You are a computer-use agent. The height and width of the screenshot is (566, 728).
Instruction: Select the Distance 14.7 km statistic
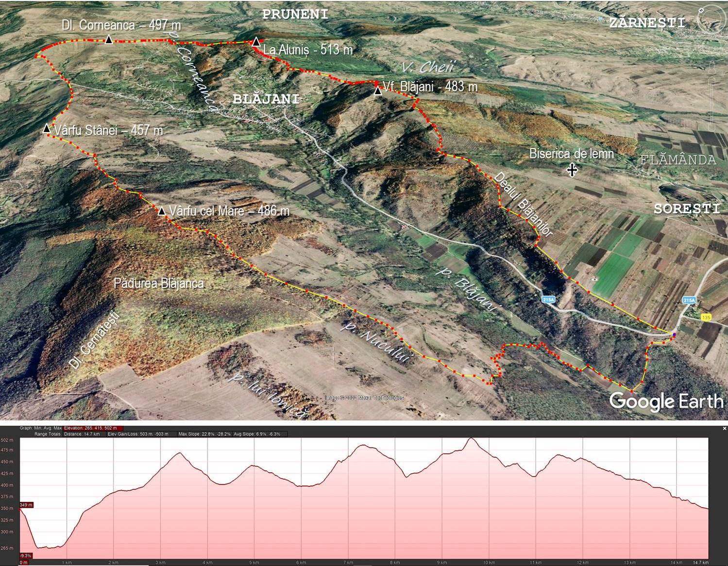coord(82,434)
